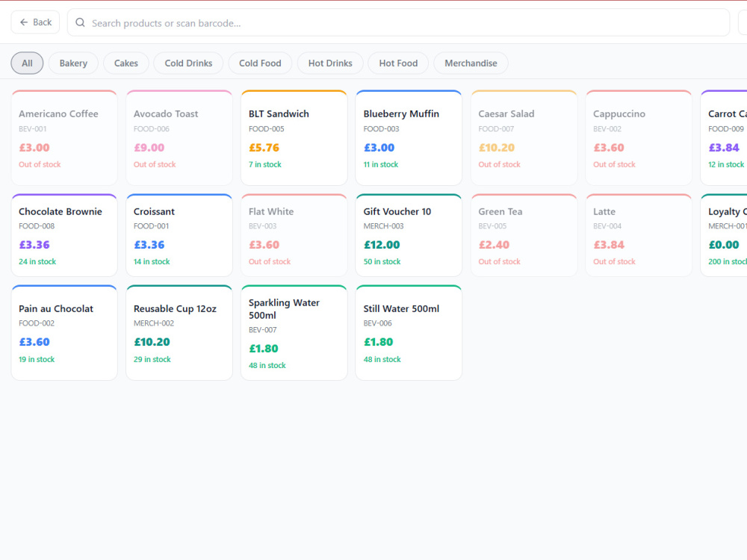Screen dimensions: 747x560
Task: Show the Cold Food category
Action: [x=260, y=63]
